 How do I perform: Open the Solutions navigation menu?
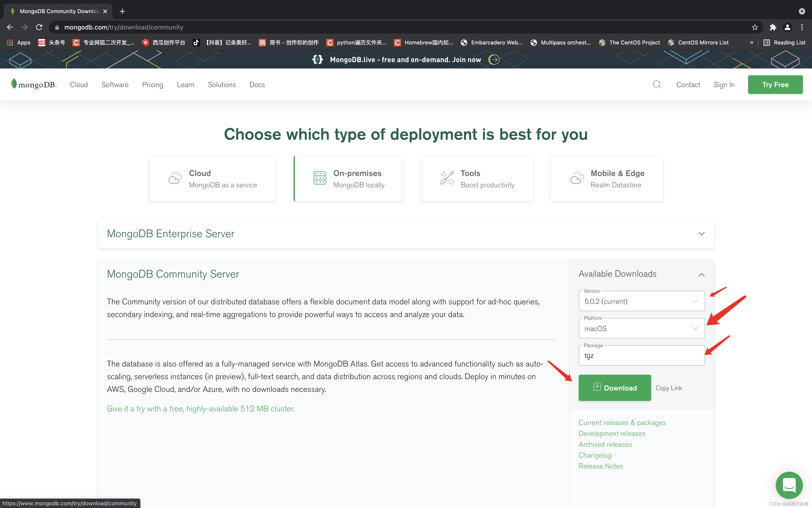222,85
